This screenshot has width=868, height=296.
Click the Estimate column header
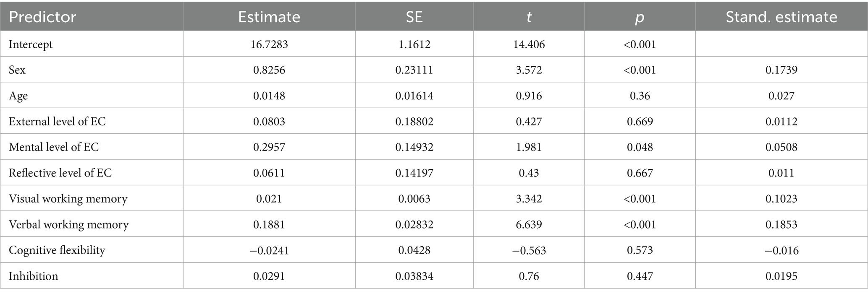(269, 17)
